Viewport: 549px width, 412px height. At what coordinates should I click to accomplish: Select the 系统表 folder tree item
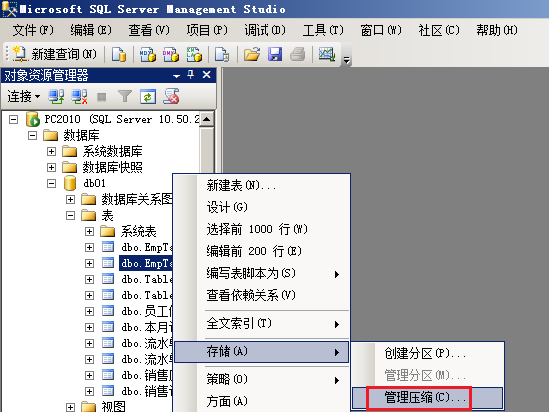(x=138, y=231)
